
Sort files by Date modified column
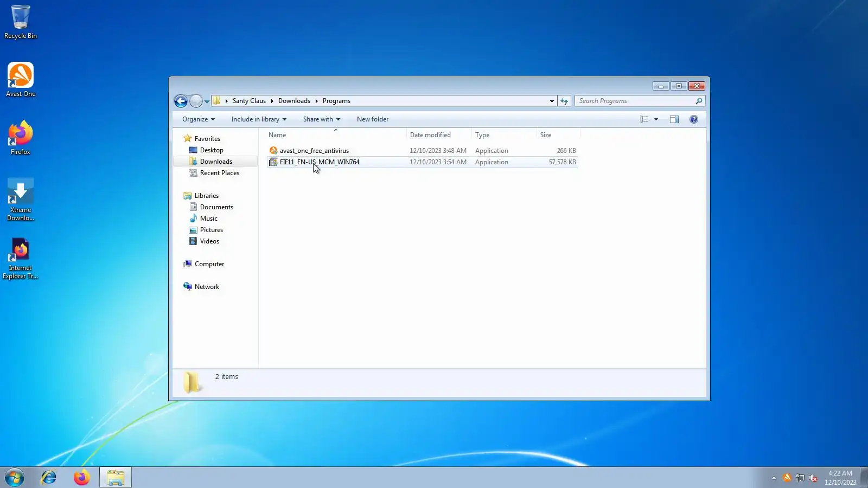point(439,135)
